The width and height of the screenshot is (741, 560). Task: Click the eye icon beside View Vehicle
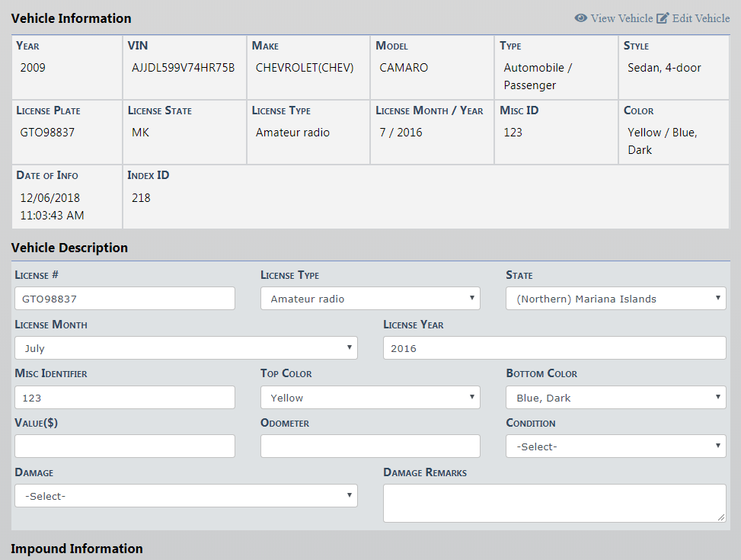[580, 18]
